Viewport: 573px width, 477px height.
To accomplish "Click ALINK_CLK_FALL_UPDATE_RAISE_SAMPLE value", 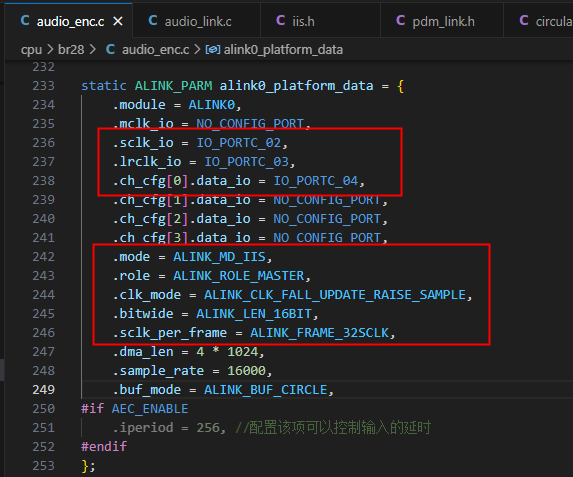I will [335, 295].
